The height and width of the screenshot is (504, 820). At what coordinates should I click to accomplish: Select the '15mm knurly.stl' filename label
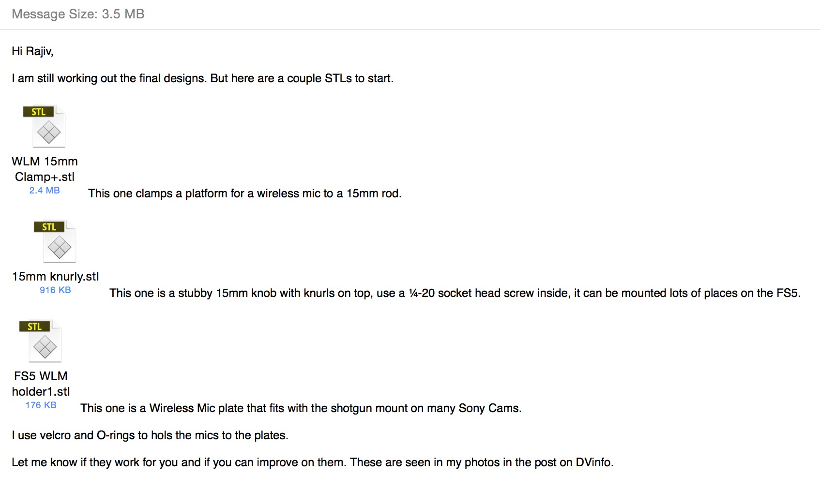point(55,276)
